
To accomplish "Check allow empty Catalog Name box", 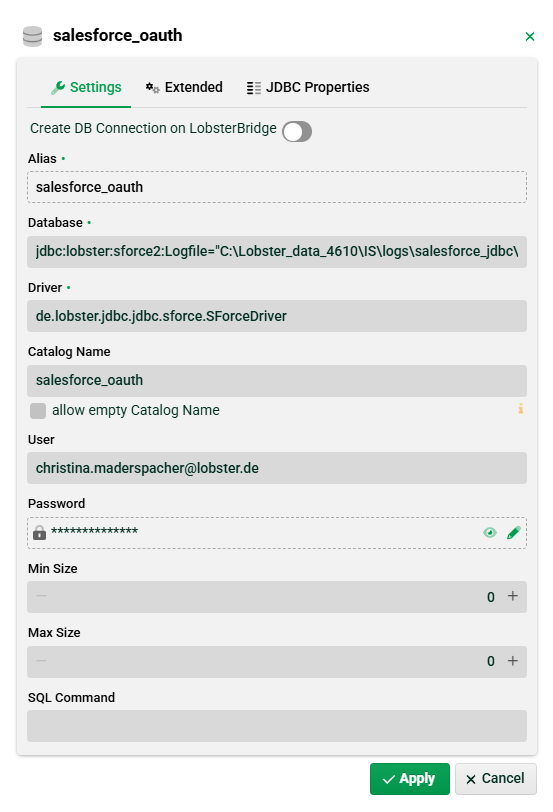I will tap(38, 411).
